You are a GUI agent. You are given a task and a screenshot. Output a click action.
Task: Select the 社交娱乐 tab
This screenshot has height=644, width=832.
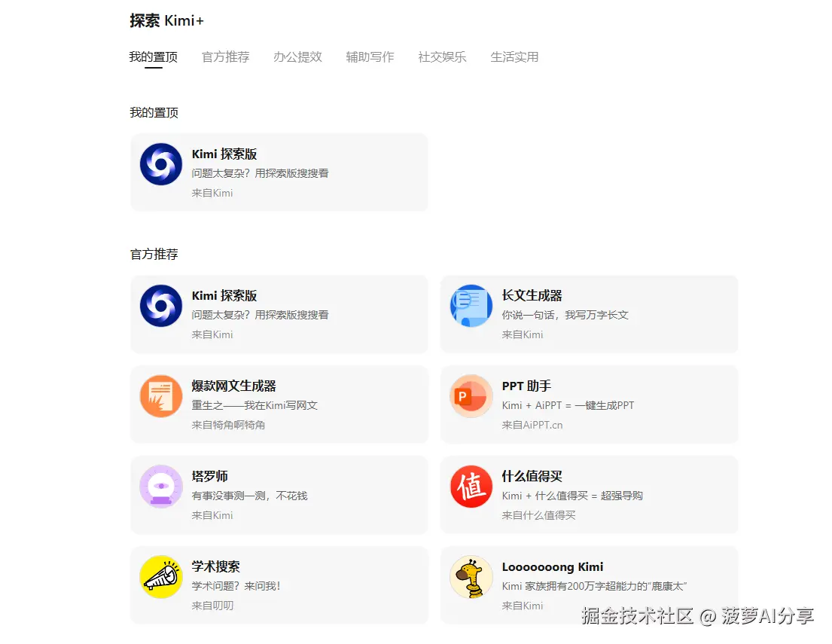(442, 57)
